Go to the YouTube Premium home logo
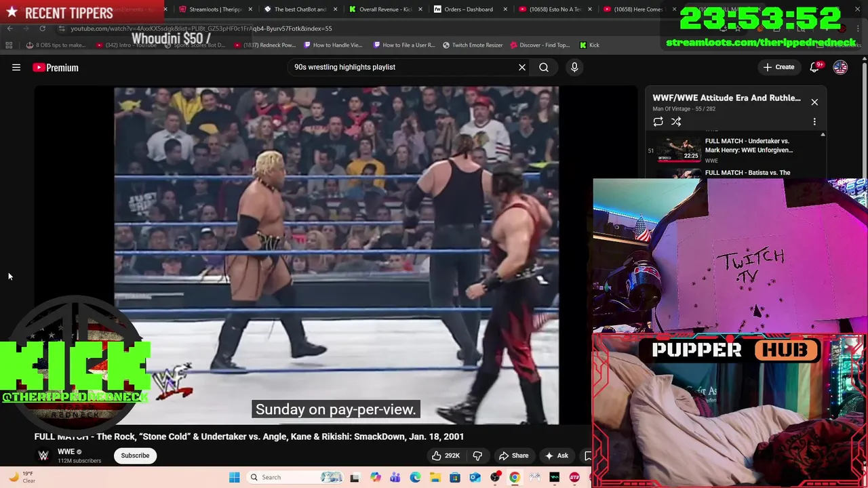This screenshot has height=488, width=868. [56, 67]
